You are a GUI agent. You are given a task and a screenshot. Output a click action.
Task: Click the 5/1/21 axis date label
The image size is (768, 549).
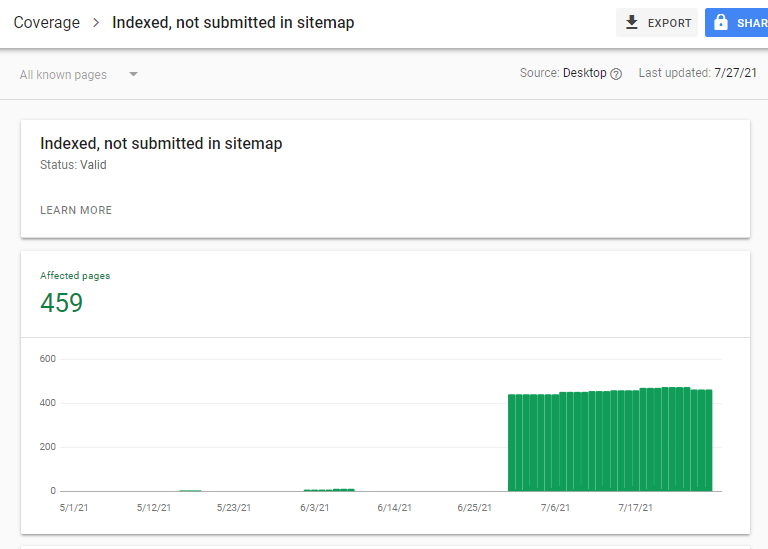pos(74,508)
